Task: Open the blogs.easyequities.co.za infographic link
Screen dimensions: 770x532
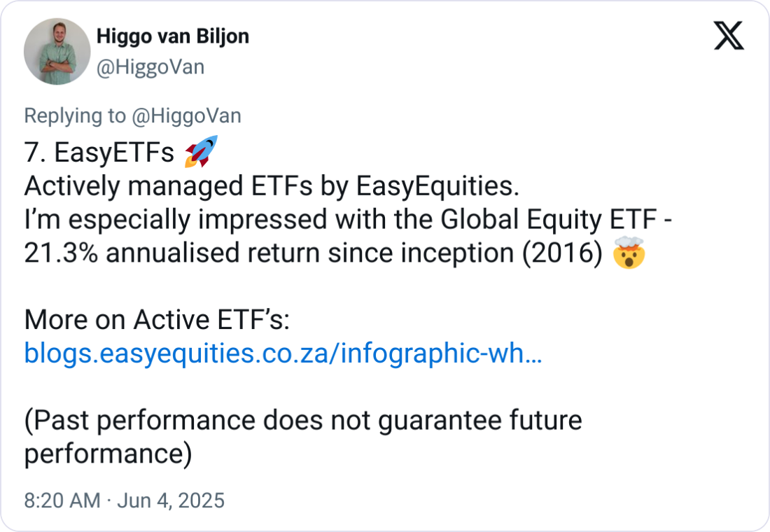Action: coord(283,353)
